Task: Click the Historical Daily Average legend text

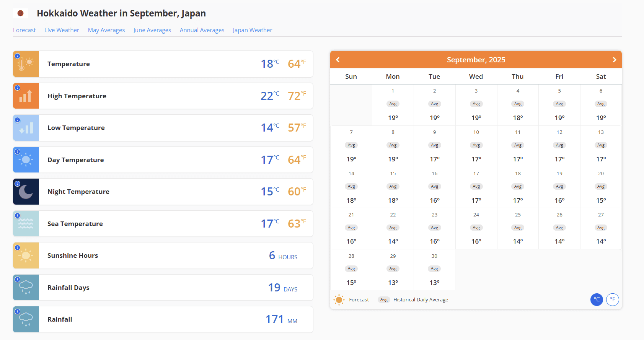Action: (421, 300)
